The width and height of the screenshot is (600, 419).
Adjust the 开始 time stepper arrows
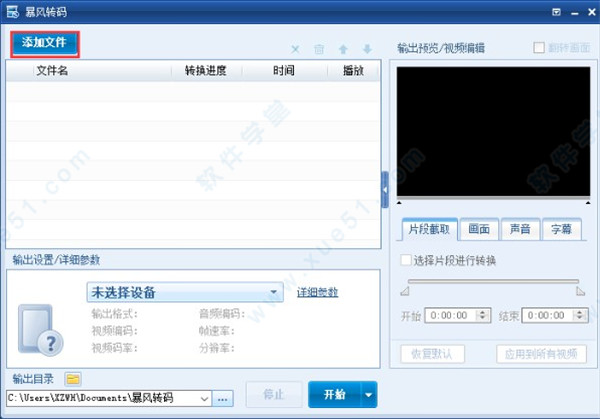tap(483, 315)
